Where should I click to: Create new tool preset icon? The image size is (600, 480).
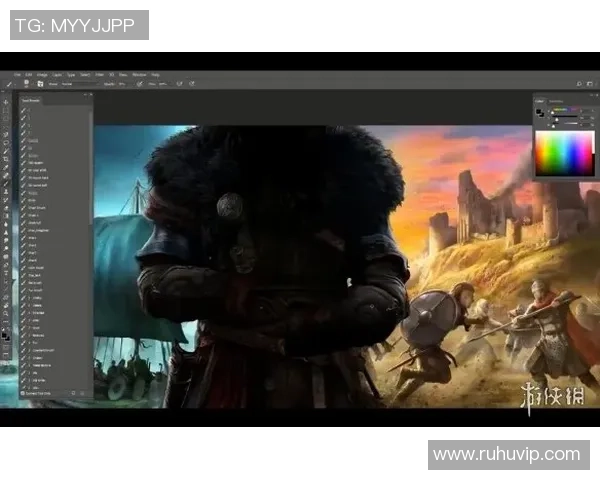(74, 393)
